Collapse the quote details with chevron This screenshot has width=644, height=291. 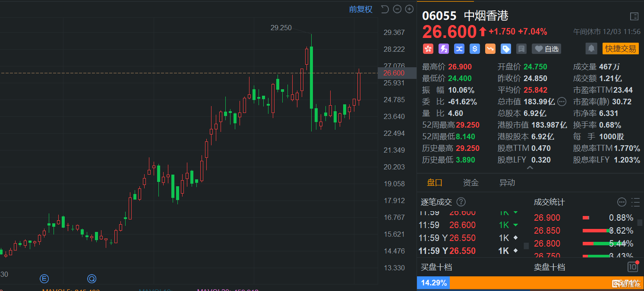pyautogui.click(x=530, y=168)
